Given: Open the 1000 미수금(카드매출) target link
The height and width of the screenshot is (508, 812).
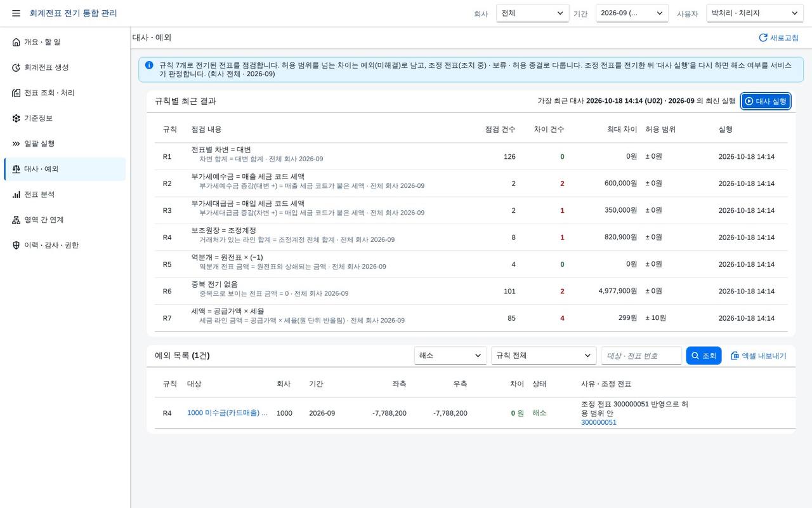Looking at the screenshot, I should pos(227,413).
